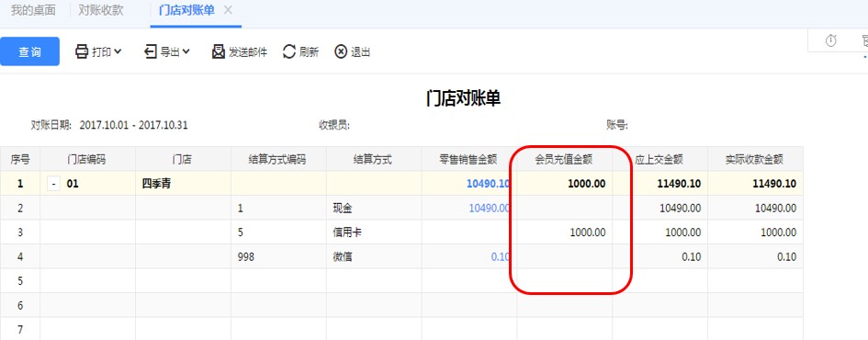This screenshot has height=340, width=868.
Task: Open the blue 10490.10 sales amount link
Action: (x=488, y=184)
